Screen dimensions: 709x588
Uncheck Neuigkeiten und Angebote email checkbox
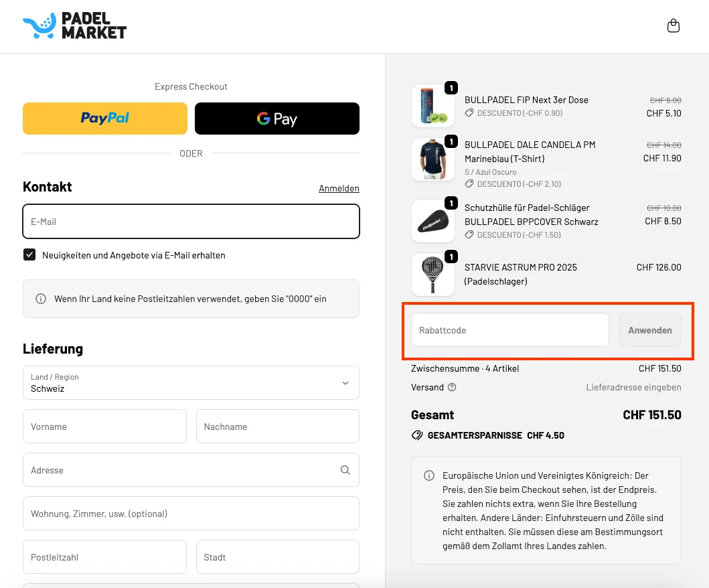[x=29, y=255]
